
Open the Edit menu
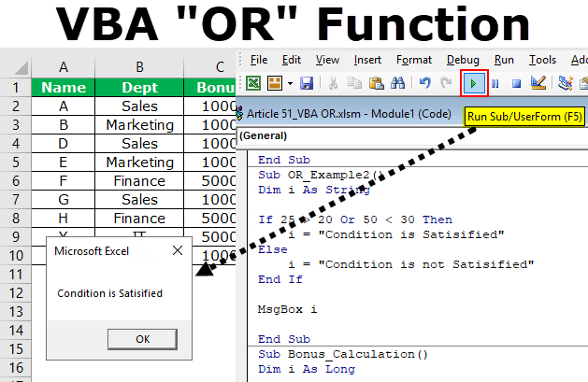coord(292,60)
